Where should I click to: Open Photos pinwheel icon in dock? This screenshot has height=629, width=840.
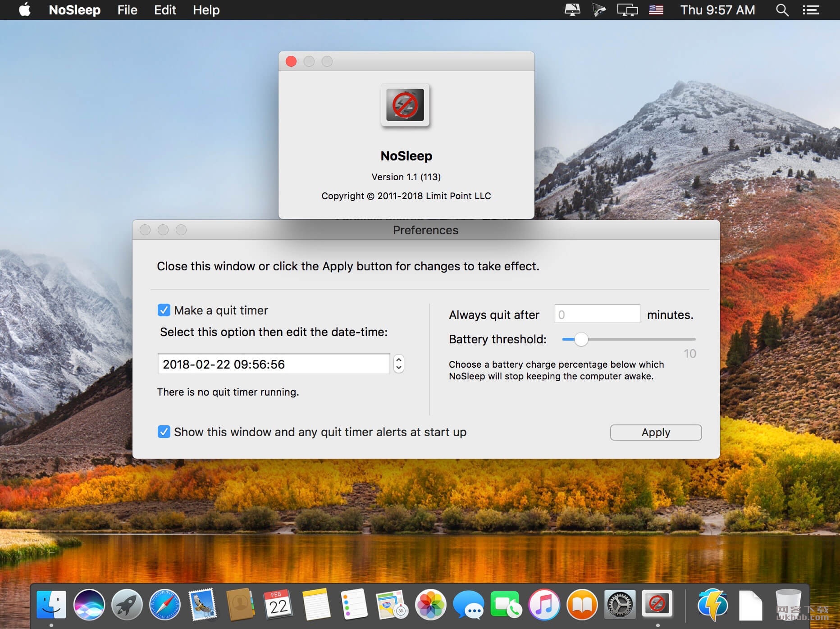pyautogui.click(x=430, y=605)
